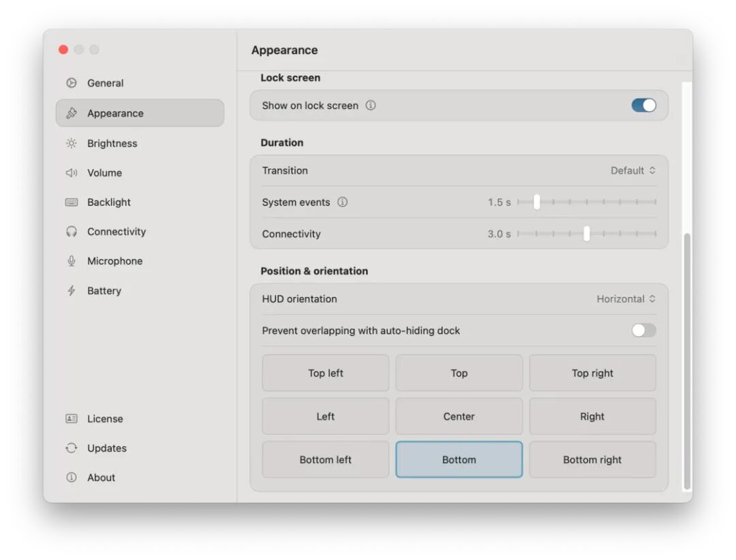Click the Volume speaker icon
Screen dimensions: 736x560
[x=72, y=173]
